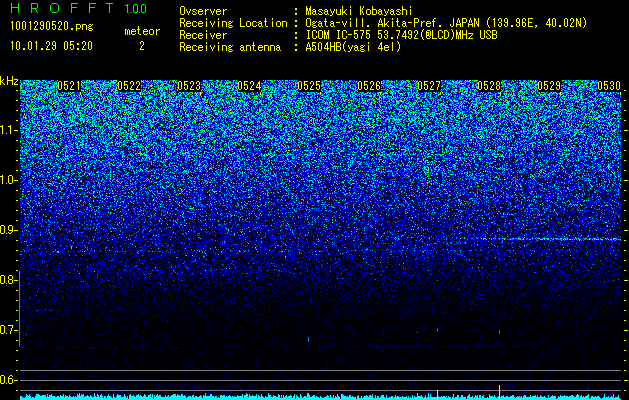629x400 pixels.
Task: Click the 0530 time label
Action: (x=609, y=86)
